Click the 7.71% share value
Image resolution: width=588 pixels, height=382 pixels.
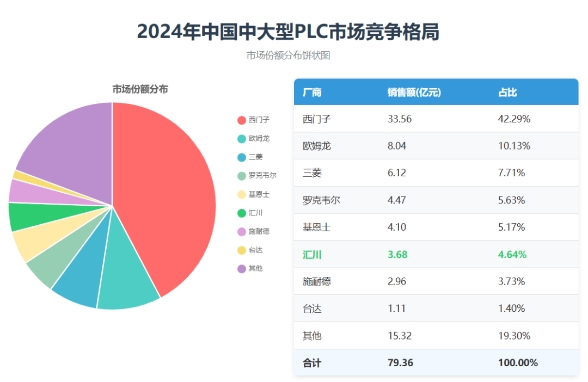[x=511, y=173]
